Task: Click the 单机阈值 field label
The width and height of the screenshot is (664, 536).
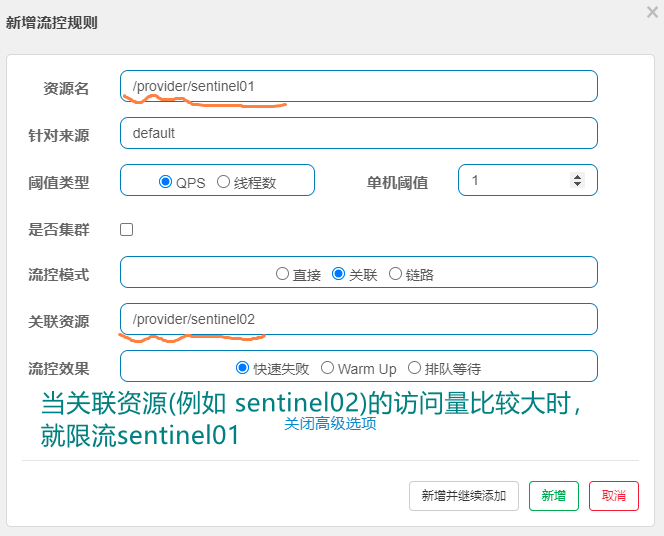Action: click(397, 182)
